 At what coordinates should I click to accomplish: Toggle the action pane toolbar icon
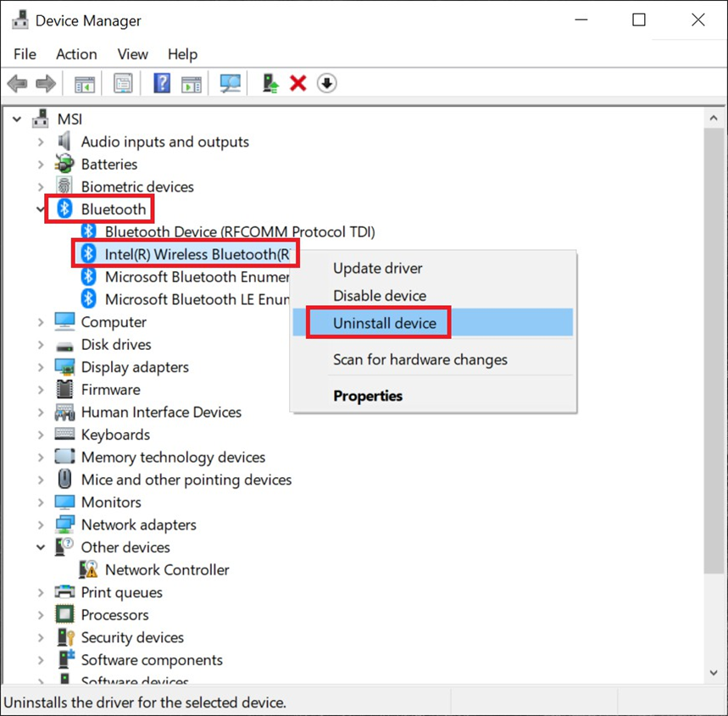click(192, 84)
